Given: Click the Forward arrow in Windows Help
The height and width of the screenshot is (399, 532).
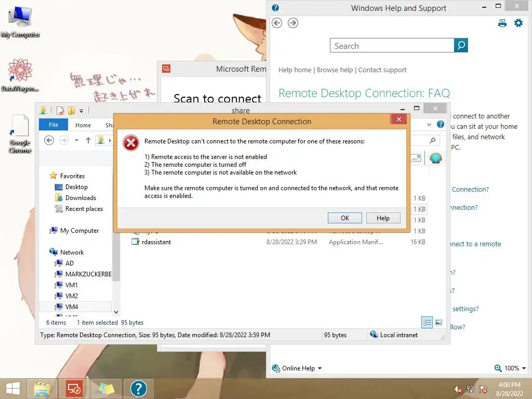Looking at the screenshot, I should [x=293, y=23].
